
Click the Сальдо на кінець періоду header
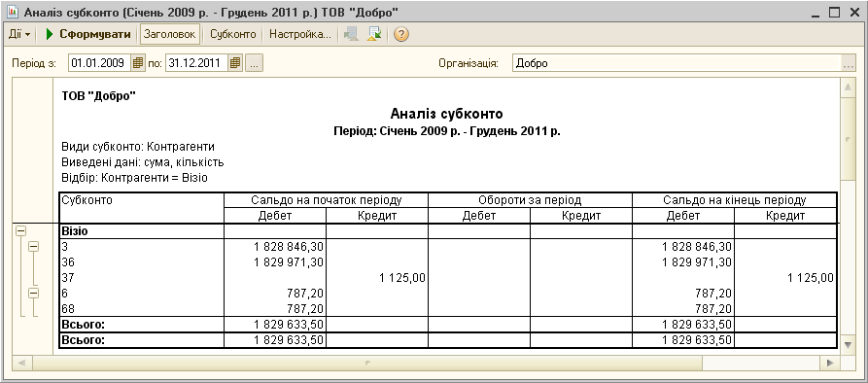(734, 200)
